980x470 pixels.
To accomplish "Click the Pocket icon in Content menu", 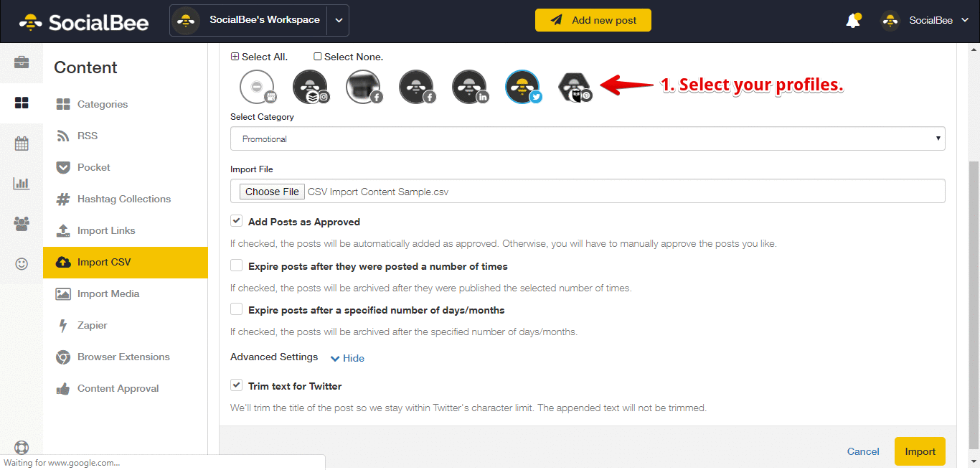I will [63, 167].
